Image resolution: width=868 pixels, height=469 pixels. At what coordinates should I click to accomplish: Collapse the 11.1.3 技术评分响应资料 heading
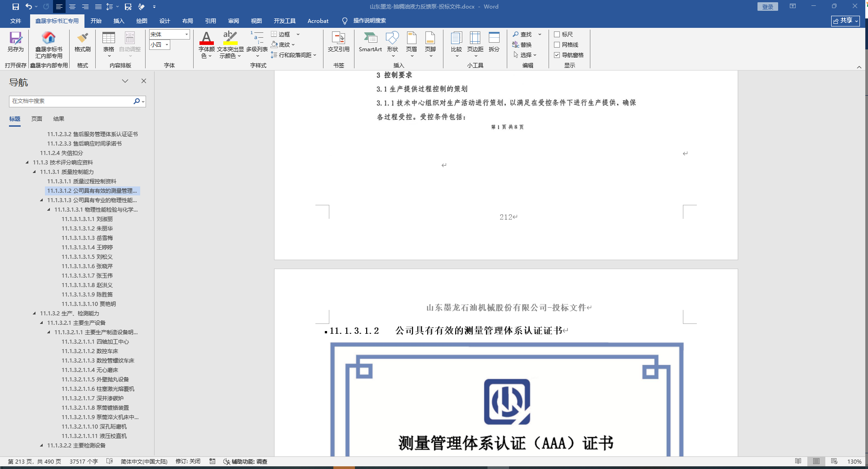click(x=27, y=162)
